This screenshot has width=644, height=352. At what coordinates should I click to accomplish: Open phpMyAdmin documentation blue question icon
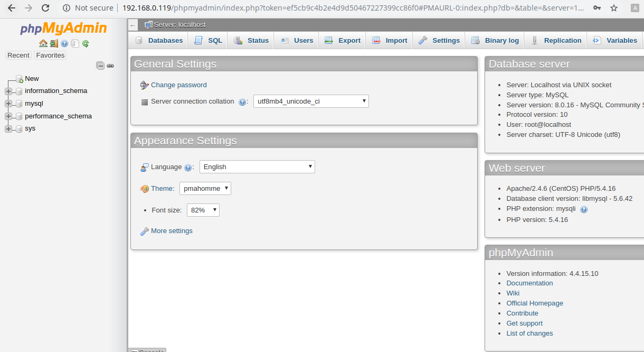pos(64,43)
